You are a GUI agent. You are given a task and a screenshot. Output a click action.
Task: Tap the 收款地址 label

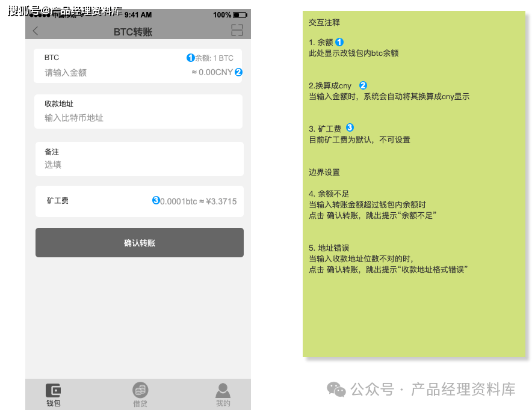click(x=59, y=103)
